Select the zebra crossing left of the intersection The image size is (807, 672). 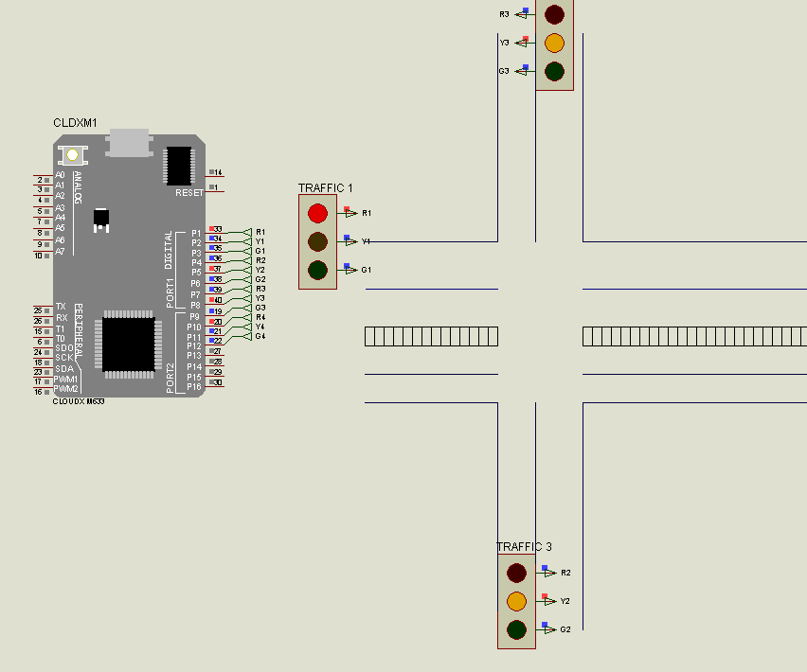[431, 336]
